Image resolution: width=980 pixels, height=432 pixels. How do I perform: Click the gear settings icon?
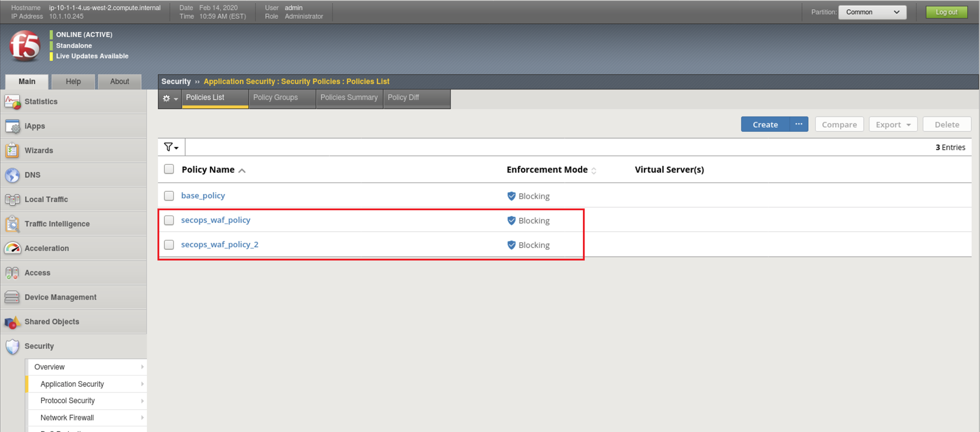(170, 99)
